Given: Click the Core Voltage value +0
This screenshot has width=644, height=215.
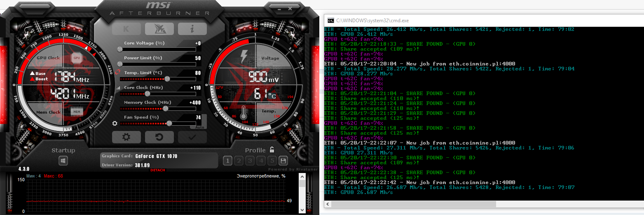Looking at the screenshot, I should pos(198,43).
